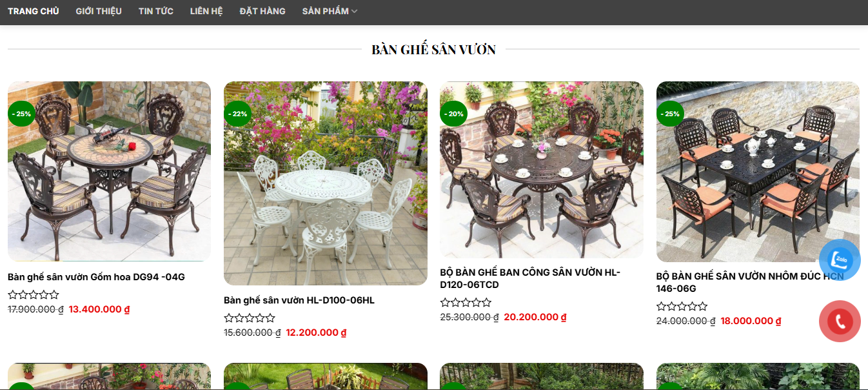Click the -25% discount badge on Gốm hoa product

tap(21, 114)
